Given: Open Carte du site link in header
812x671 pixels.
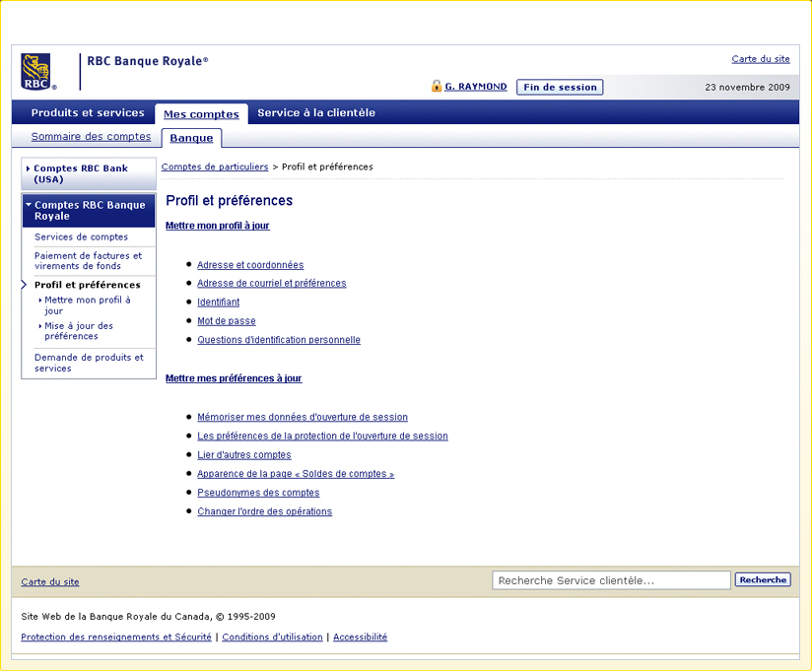Looking at the screenshot, I should tap(761, 59).
